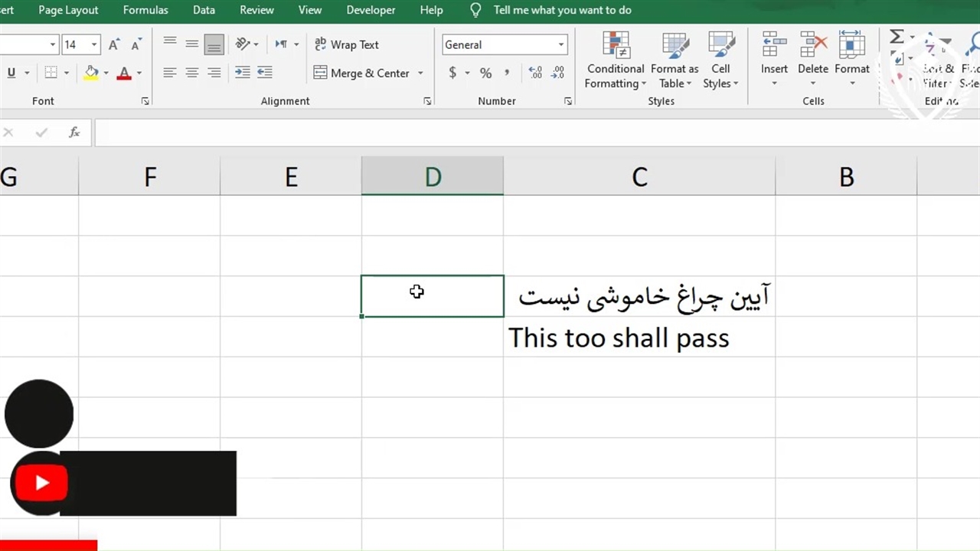980x551 pixels.
Task: Click the yellow Fill Color bucket
Action: coord(91,73)
